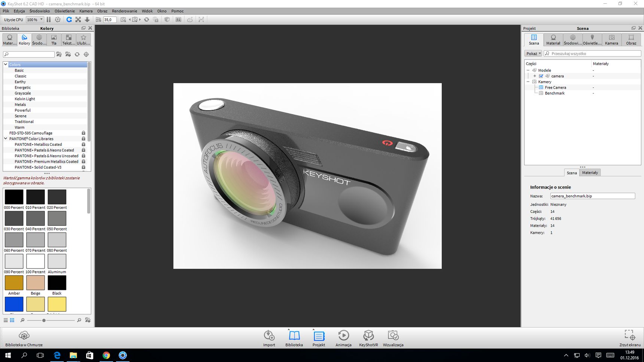Switch swatches to list view
The height and width of the screenshot is (362, 644).
tap(6, 320)
